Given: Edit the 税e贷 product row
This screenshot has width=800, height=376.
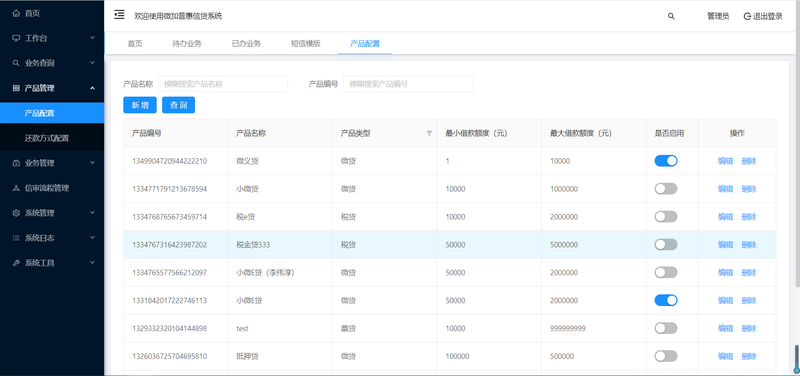Looking at the screenshot, I should pos(726,217).
